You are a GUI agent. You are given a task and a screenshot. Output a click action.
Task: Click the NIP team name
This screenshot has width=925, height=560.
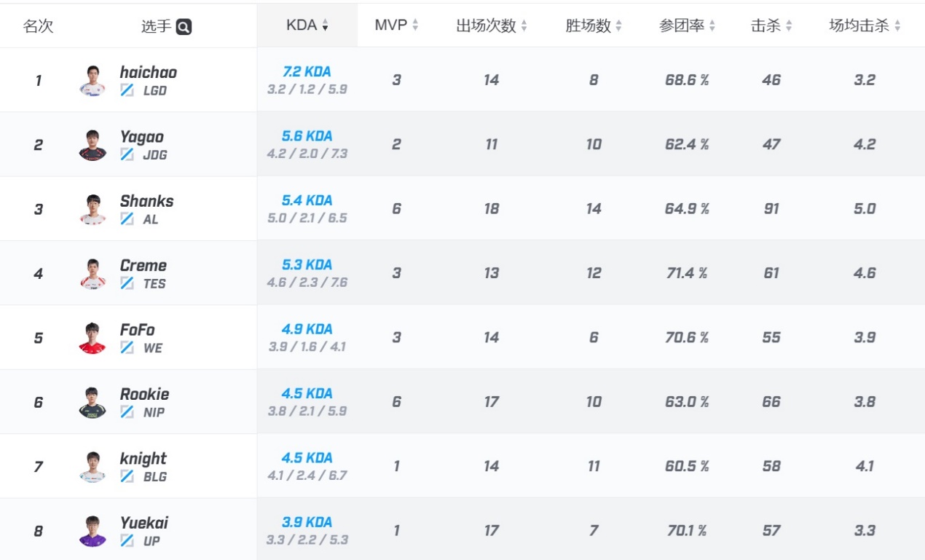[x=154, y=412]
